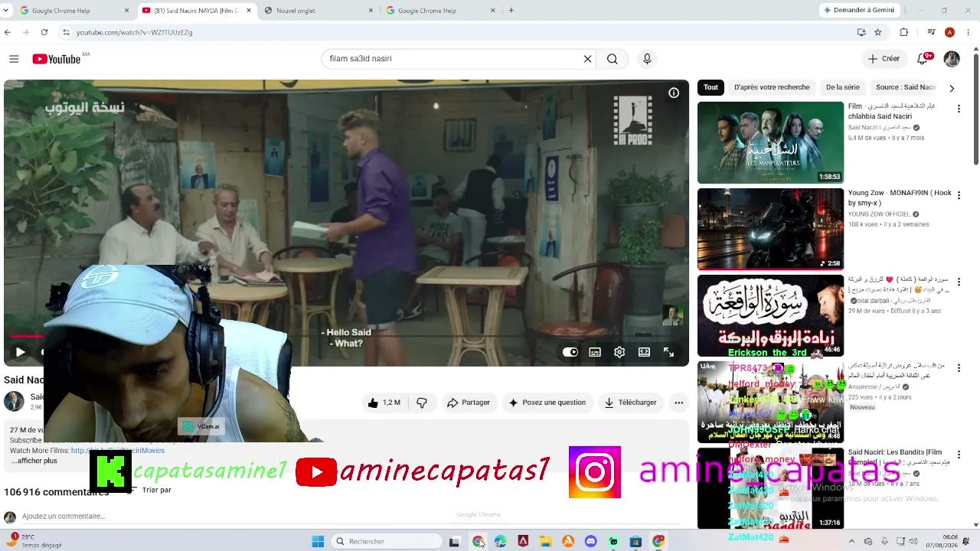
Task: Open the Trier par comments sort dropdown
Action: point(151,490)
